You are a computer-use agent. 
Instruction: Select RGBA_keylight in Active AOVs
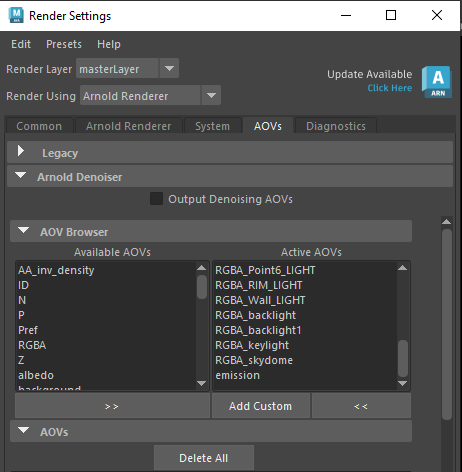pos(252,345)
